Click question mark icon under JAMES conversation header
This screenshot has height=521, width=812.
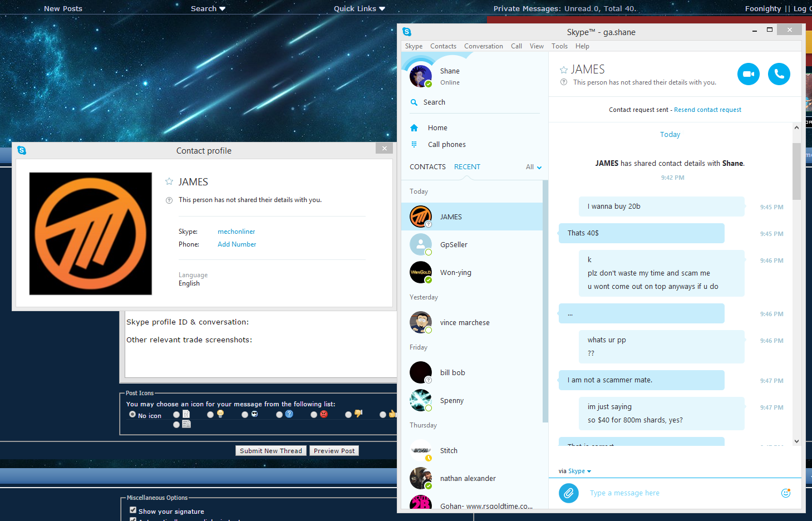pos(564,82)
